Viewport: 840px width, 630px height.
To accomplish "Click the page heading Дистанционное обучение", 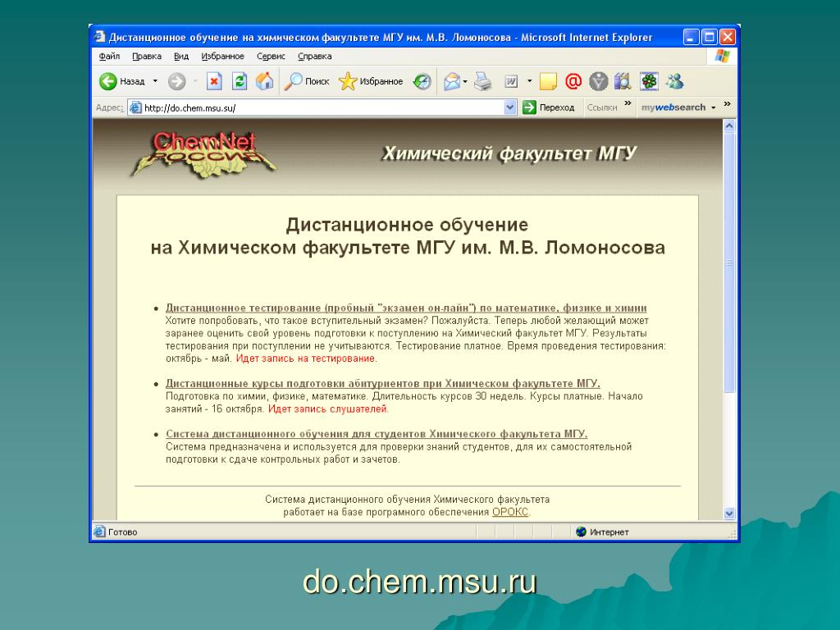I will (x=407, y=225).
